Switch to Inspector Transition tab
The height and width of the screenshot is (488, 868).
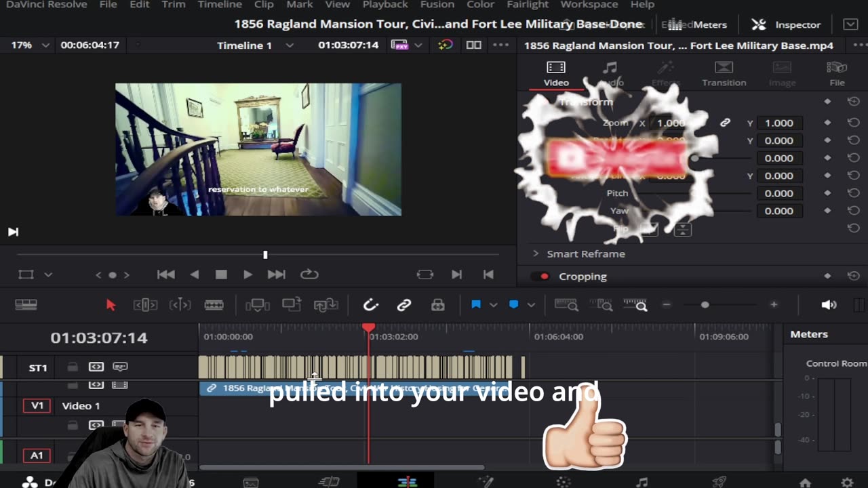(x=724, y=74)
